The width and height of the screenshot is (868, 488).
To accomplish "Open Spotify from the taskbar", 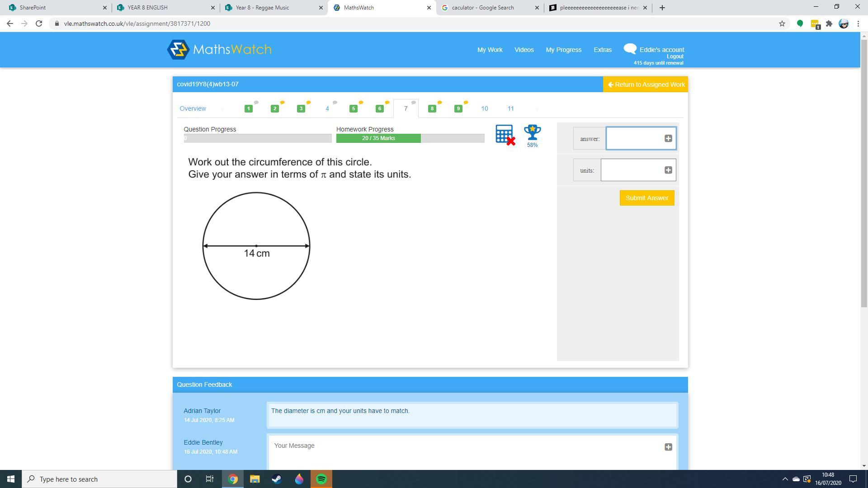I will pyautogui.click(x=321, y=479).
